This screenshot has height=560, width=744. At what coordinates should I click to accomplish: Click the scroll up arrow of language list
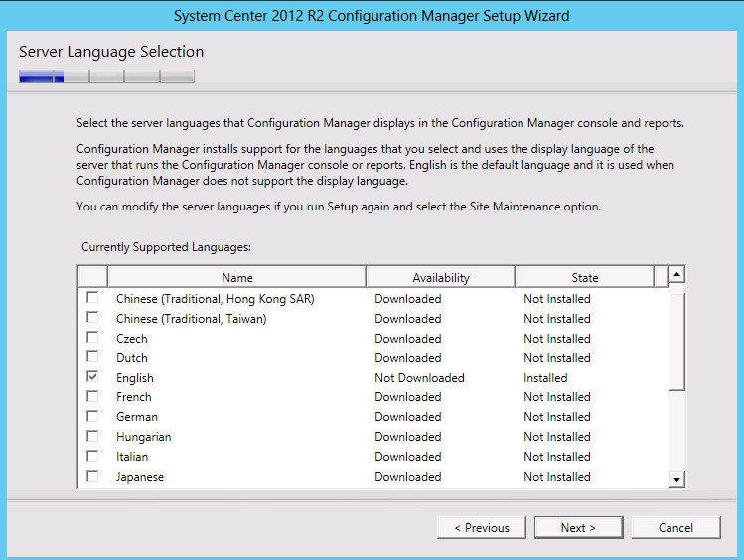[x=676, y=274]
